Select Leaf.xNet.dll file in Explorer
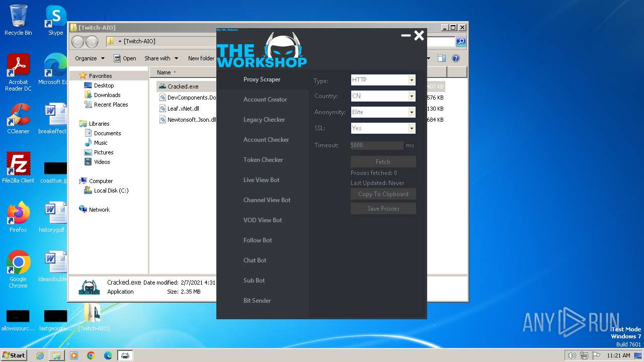The height and width of the screenshot is (362, 644). (183, 109)
